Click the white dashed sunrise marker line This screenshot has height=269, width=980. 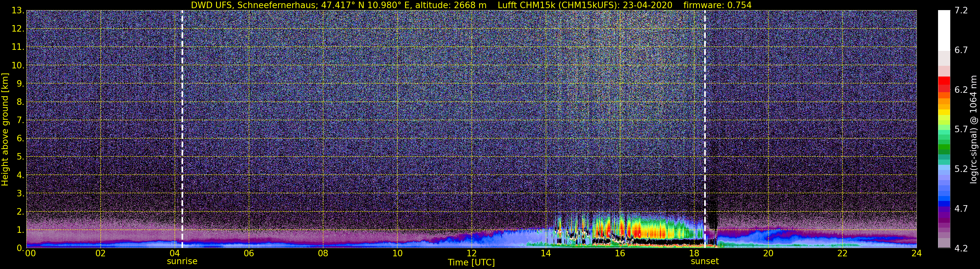[x=182, y=129]
